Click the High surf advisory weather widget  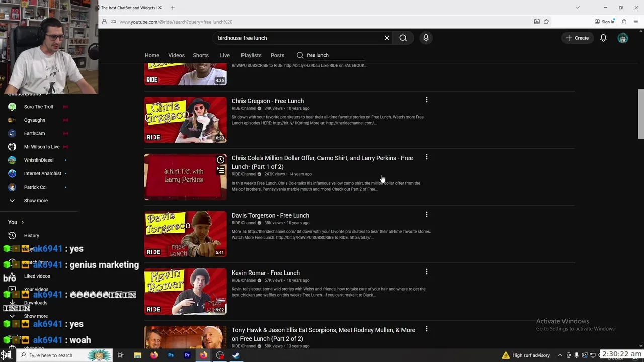(x=526, y=355)
